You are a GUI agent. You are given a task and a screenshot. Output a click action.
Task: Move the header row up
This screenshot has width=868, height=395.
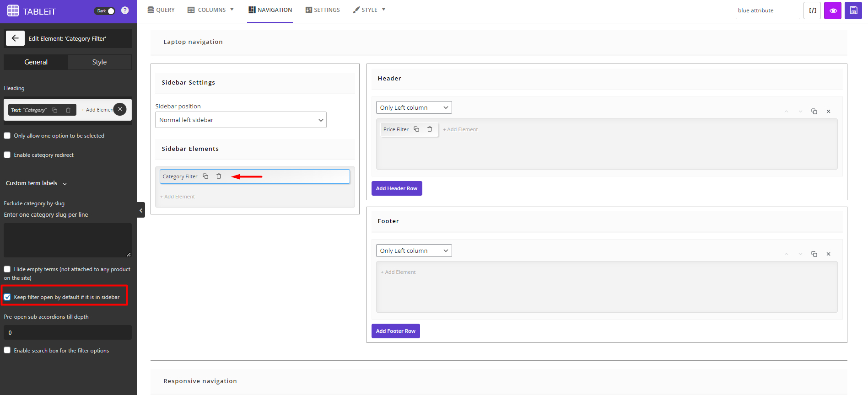(x=786, y=112)
